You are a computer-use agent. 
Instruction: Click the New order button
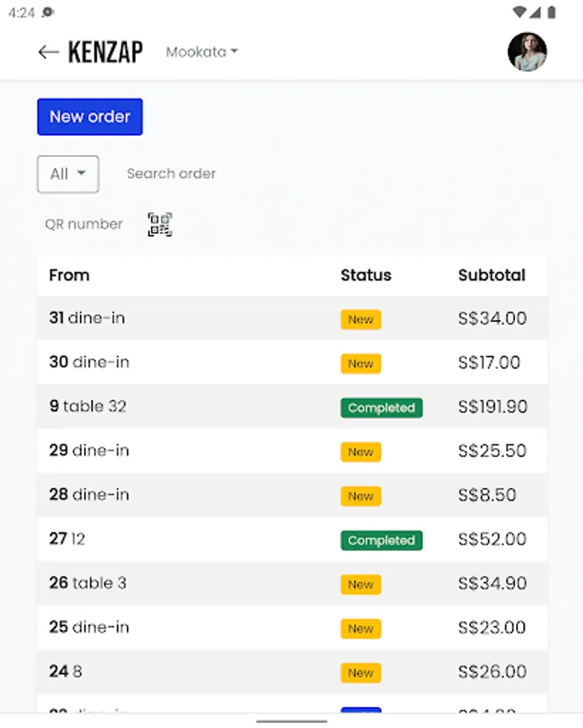click(x=90, y=116)
